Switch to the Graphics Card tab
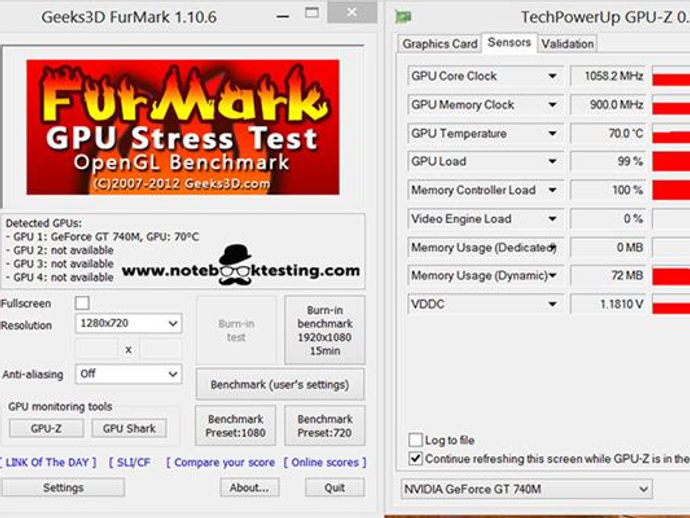Screen dimensions: 690x518 pyautogui.click(x=440, y=44)
